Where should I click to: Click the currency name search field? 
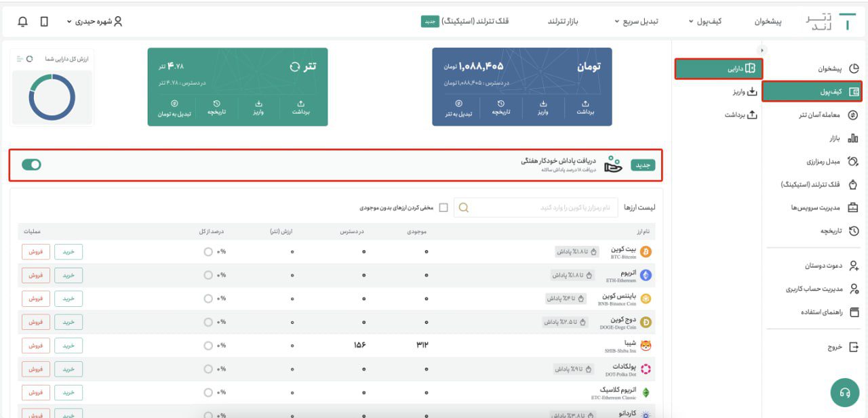[x=542, y=207]
